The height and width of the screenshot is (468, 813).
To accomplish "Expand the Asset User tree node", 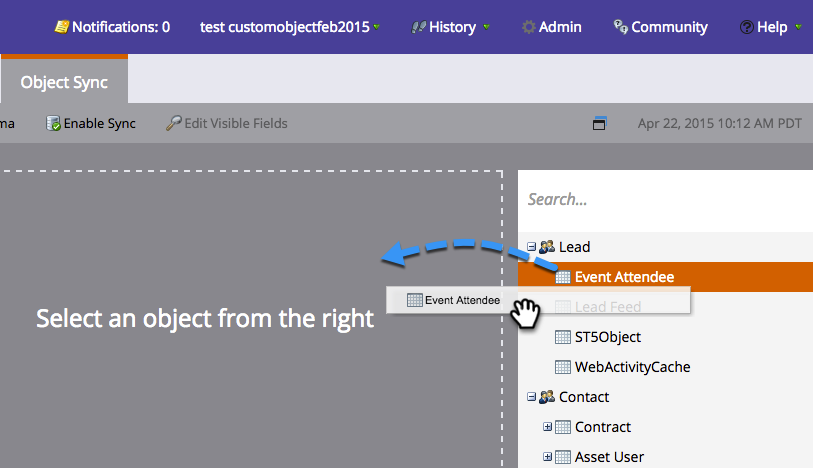I will (x=547, y=457).
